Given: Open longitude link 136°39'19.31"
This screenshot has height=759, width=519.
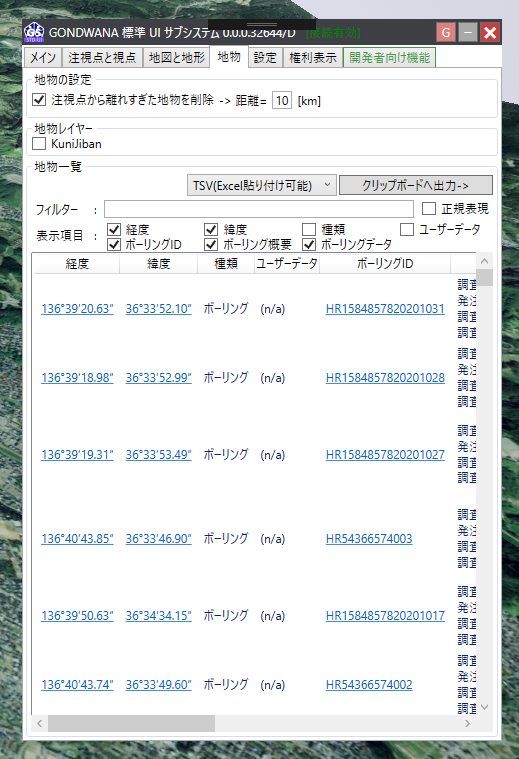Looking at the screenshot, I should (77, 455).
